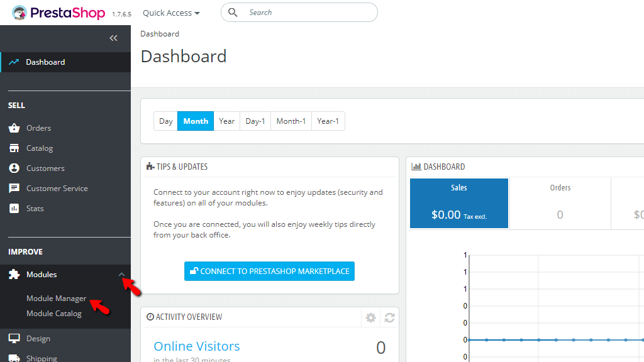The image size is (644, 362).
Task: Go to Catalog menu
Action: coord(40,148)
